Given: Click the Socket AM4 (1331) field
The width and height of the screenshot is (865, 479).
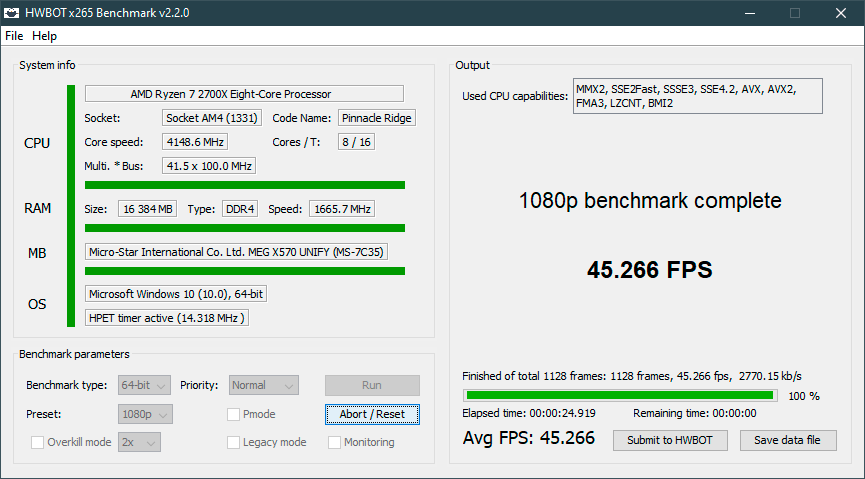Looking at the screenshot, I should (x=212, y=118).
